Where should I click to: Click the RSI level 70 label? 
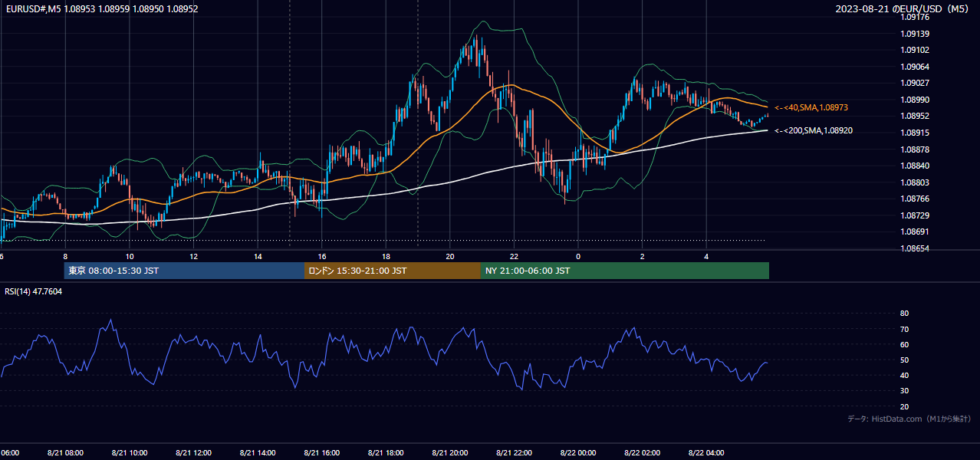click(x=904, y=329)
